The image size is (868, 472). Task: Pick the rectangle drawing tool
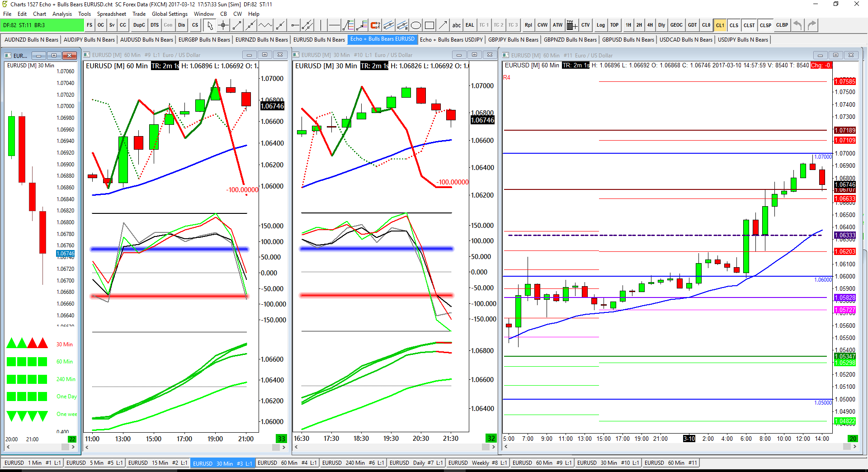(429, 25)
